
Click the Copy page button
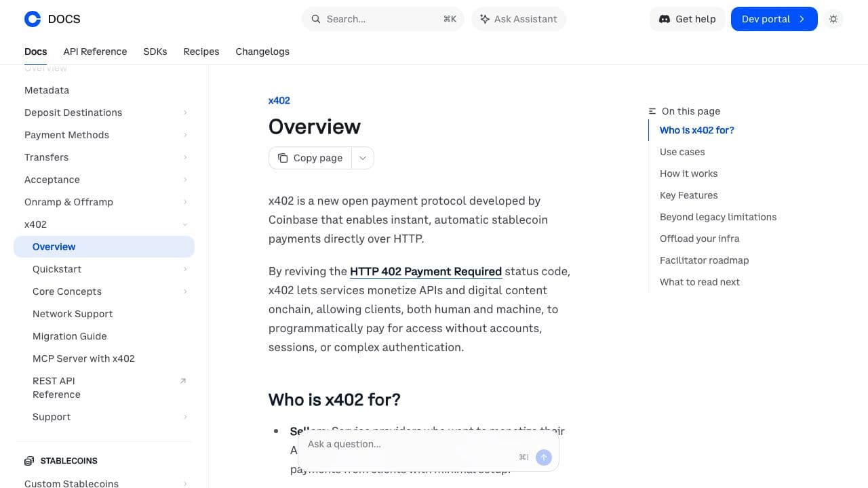point(311,158)
